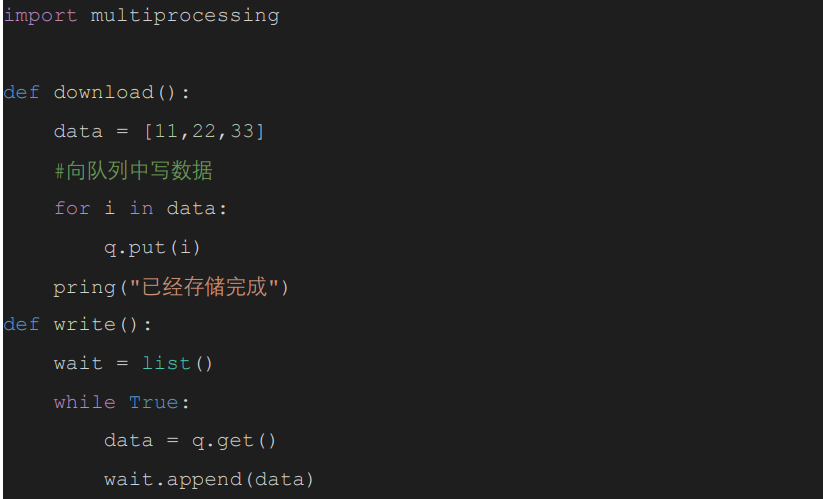This screenshot has height=499, width=823.
Task: Click the wait variable in wait = list()
Action: 78,363
